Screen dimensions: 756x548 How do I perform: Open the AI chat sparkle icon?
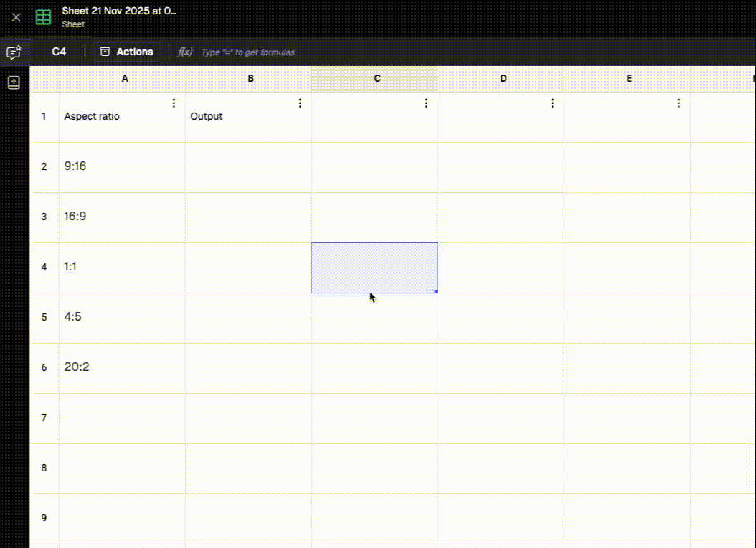(x=14, y=52)
